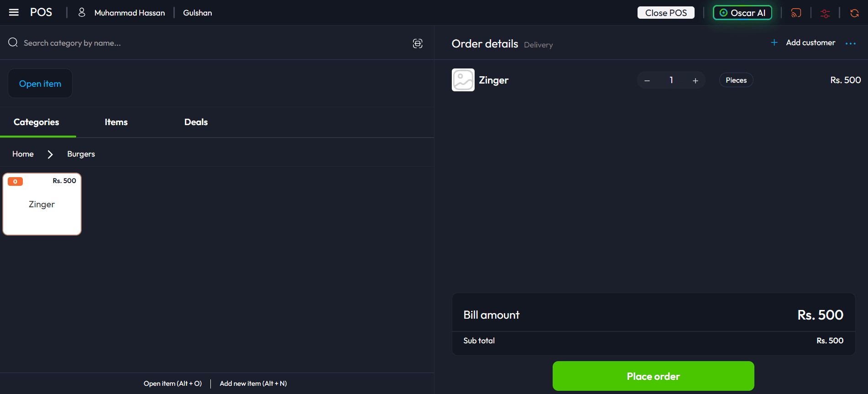The height and width of the screenshot is (394, 868).
Task: Click the refresh sync icon
Action: [x=854, y=13]
